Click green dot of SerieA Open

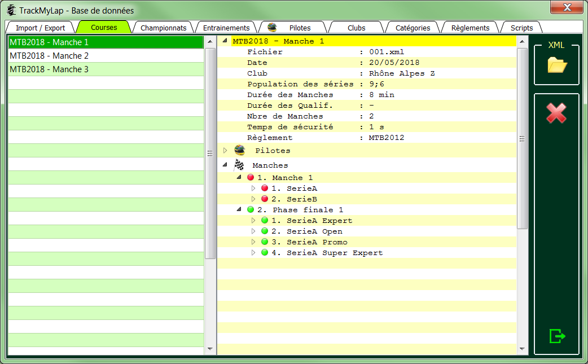pos(265,231)
